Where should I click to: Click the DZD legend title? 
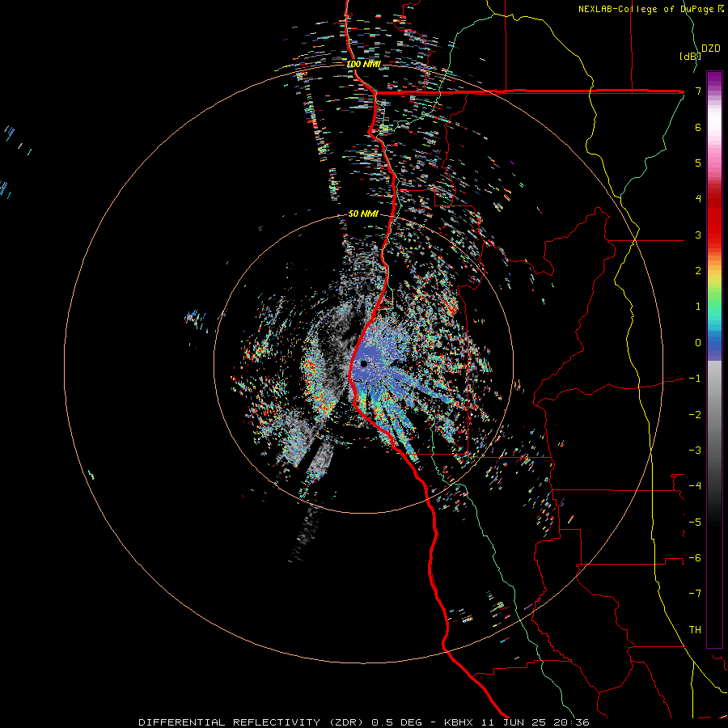point(711,49)
